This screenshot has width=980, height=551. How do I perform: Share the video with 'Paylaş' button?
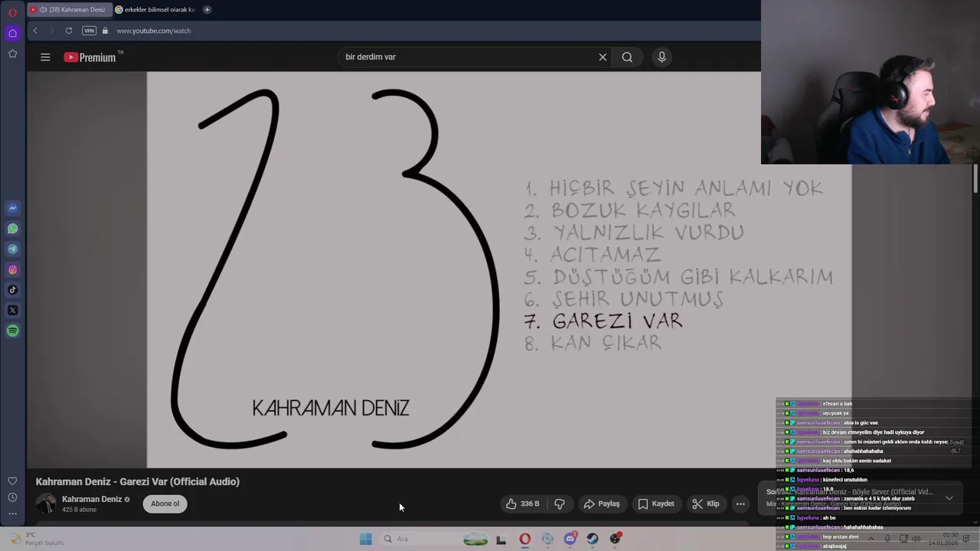[601, 504]
